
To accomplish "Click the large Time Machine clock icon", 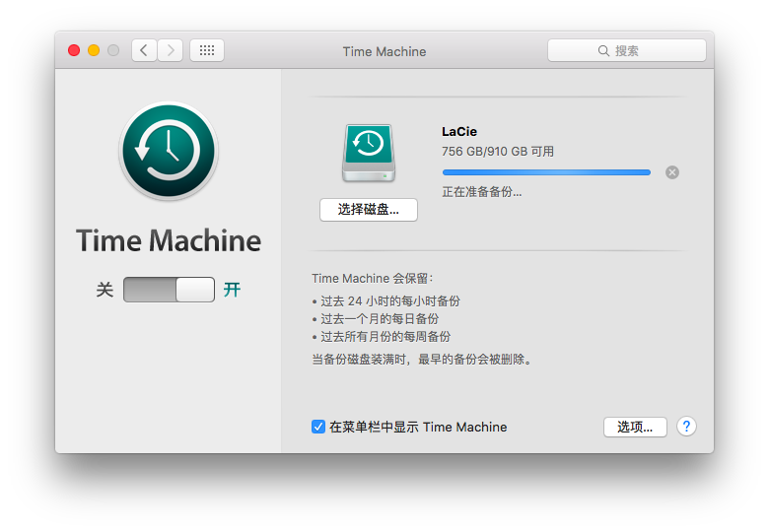I will pos(169,151).
